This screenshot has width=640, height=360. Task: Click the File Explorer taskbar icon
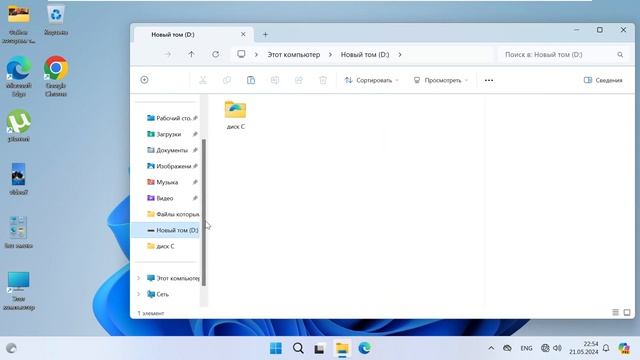tap(342, 348)
